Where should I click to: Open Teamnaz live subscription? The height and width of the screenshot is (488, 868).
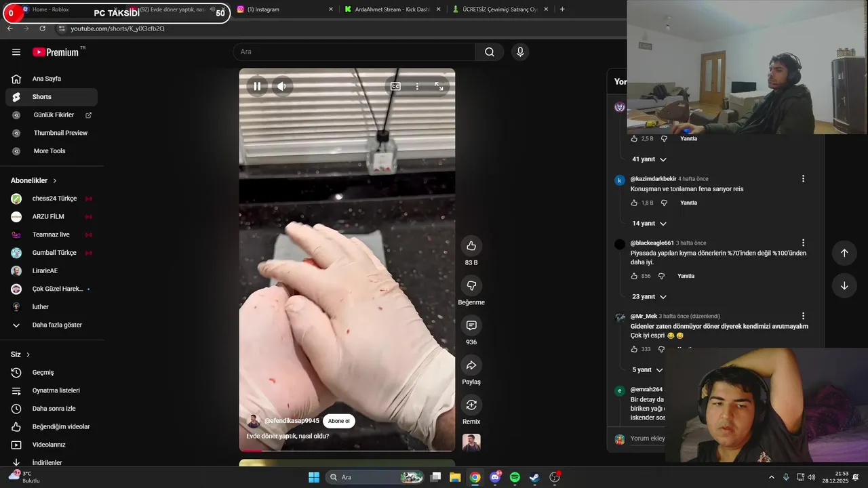52,235
